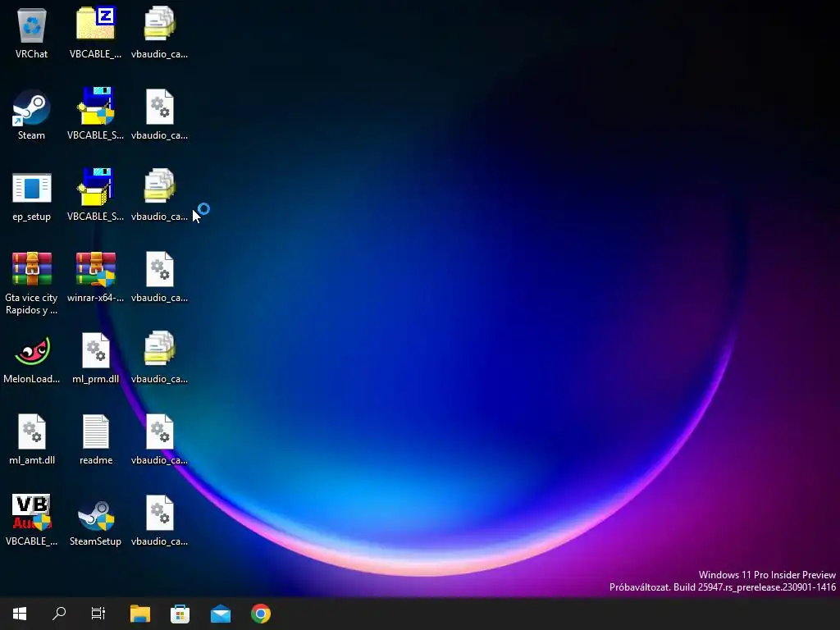The height and width of the screenshot is (630, 840).
Task: Open taskbar Search magnifier
Action: (59, 614)
